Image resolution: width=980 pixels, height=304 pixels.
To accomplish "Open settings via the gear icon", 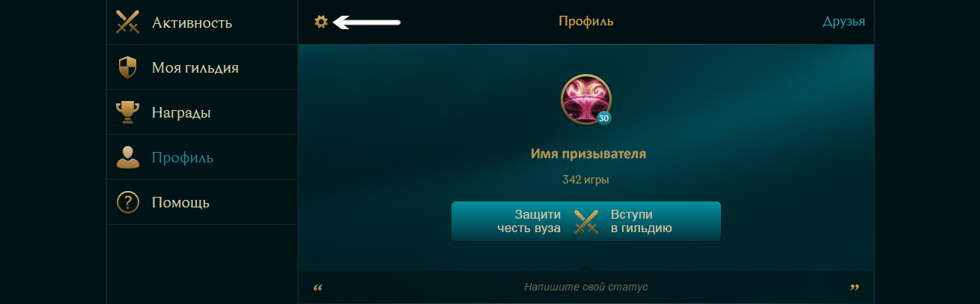I will click(321, 22).
